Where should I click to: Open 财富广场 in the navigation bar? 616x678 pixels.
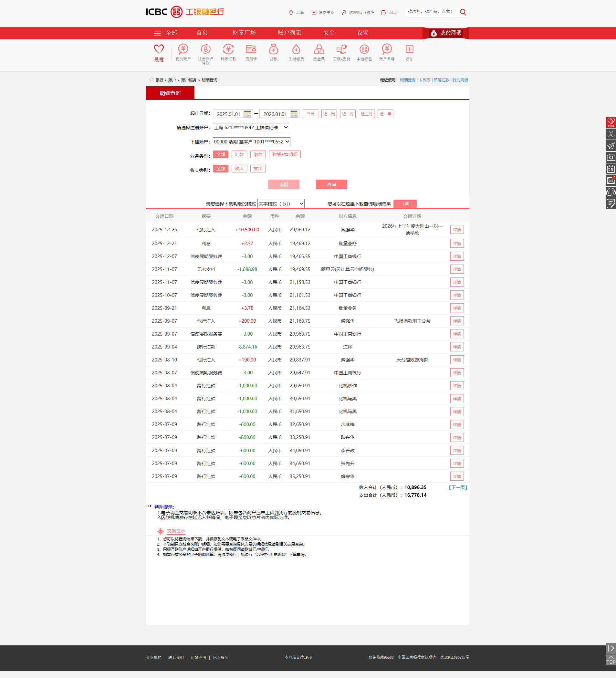click(244, 33)
